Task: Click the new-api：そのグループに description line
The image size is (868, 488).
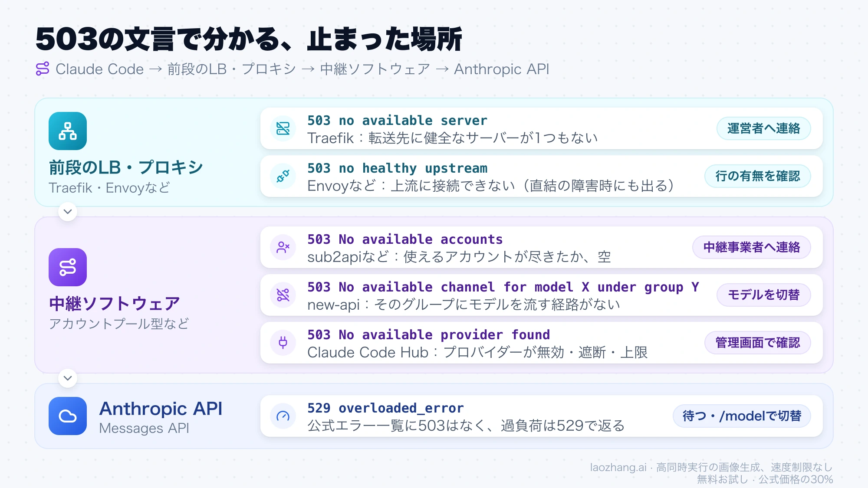Action: pyautogui.click(x=464, y=305)
